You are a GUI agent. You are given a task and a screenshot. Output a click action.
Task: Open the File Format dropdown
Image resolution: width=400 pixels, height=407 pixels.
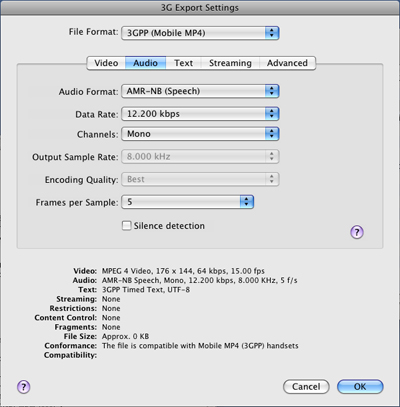pyautogui.click(x=200, y=33)
